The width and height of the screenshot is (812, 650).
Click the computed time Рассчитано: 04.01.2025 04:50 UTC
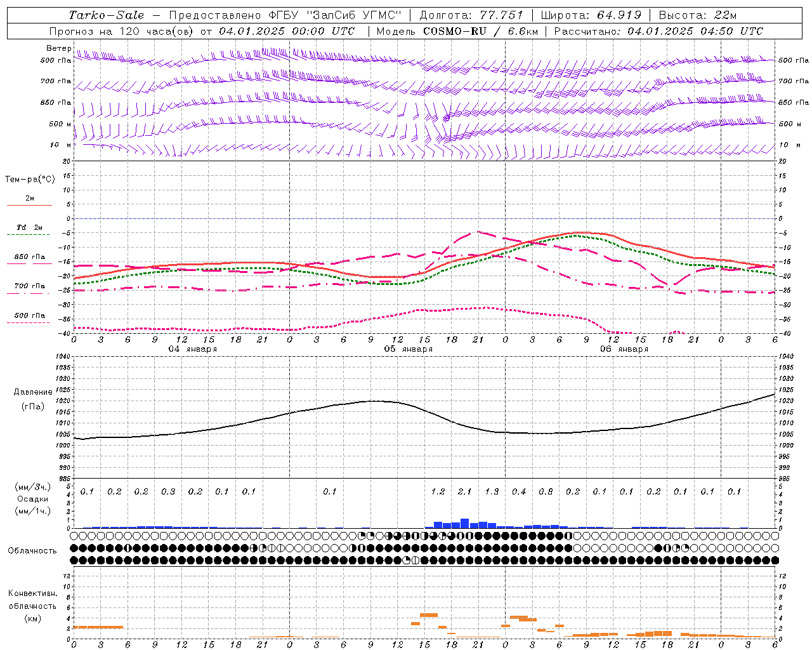coord(658,31)
